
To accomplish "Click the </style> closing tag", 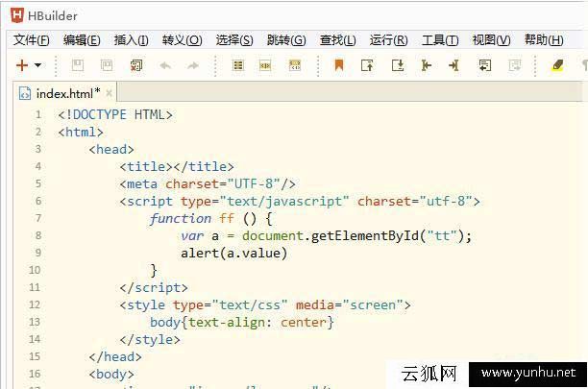I will 150,339.
